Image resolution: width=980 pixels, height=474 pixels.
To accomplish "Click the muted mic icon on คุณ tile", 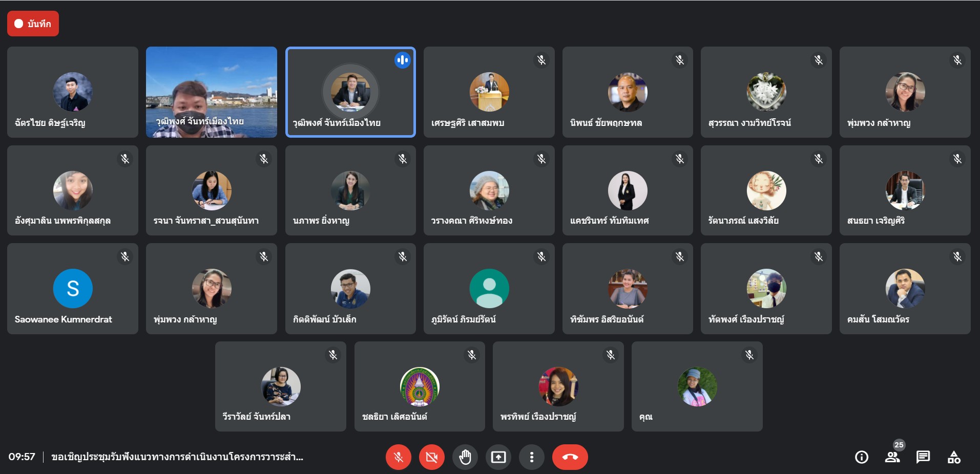I will [749, 355].
